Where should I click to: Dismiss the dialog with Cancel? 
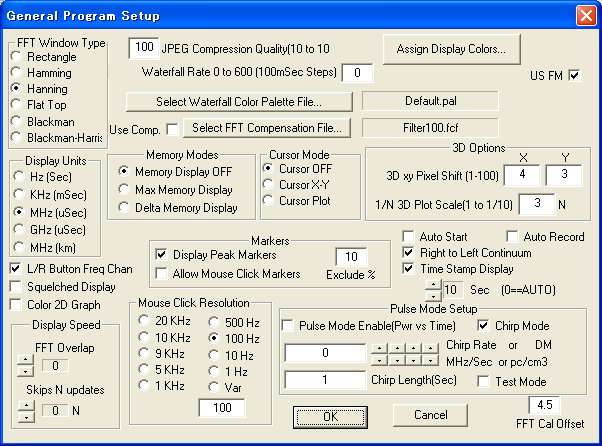tap(430, 415)
